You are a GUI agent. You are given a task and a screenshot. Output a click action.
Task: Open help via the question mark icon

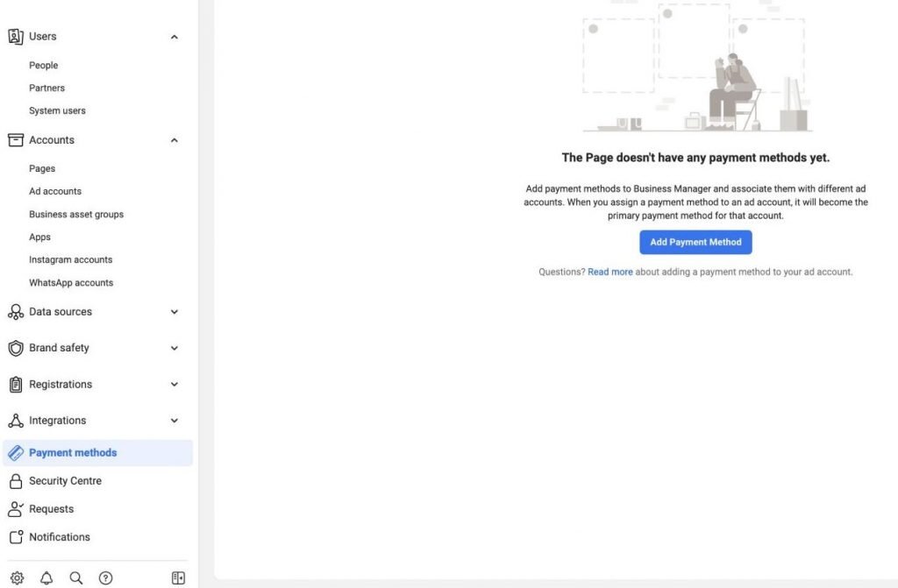pyautogui.click(x=105, y=577)
